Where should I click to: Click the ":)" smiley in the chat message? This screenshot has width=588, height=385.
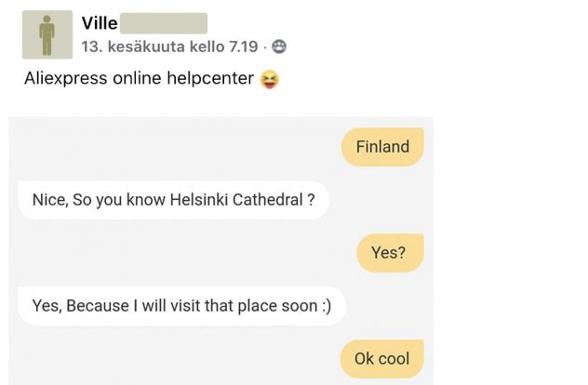pyautogui.click(x=323, y=305)
